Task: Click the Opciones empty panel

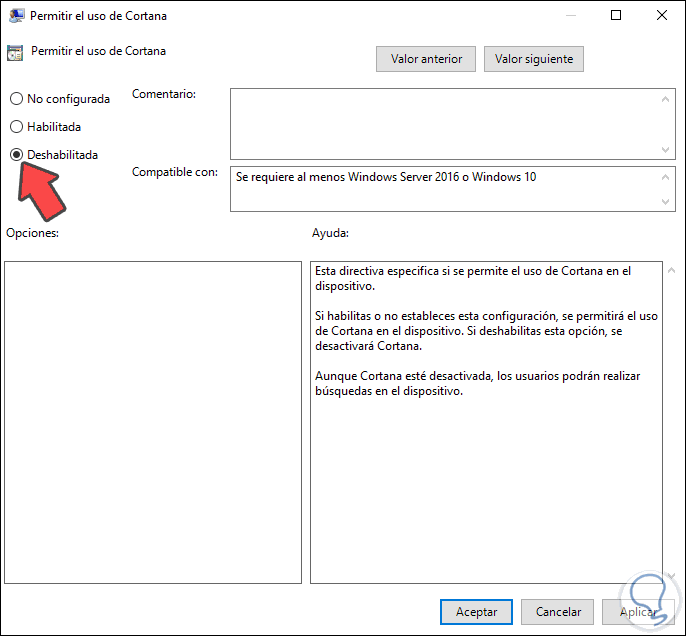Action: click(153, 423)
